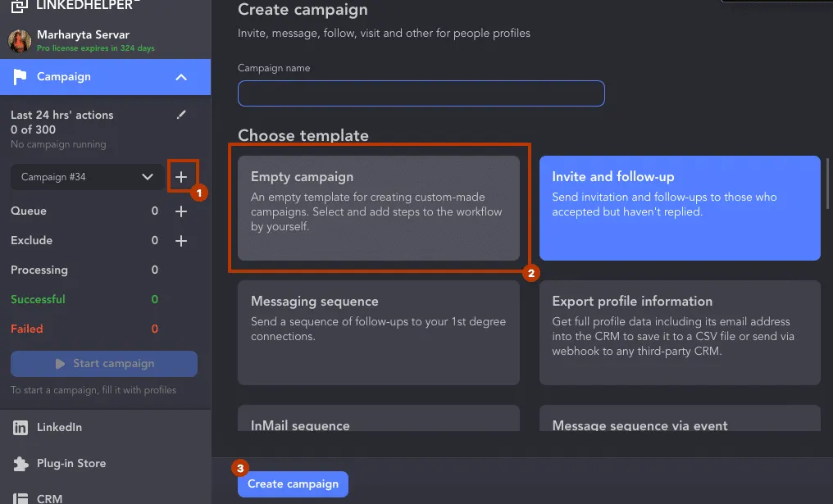Viewport: 833px width, 504px height.
Task: Collapse the Campaign section chevron
Action: click(x=181, y=77)
